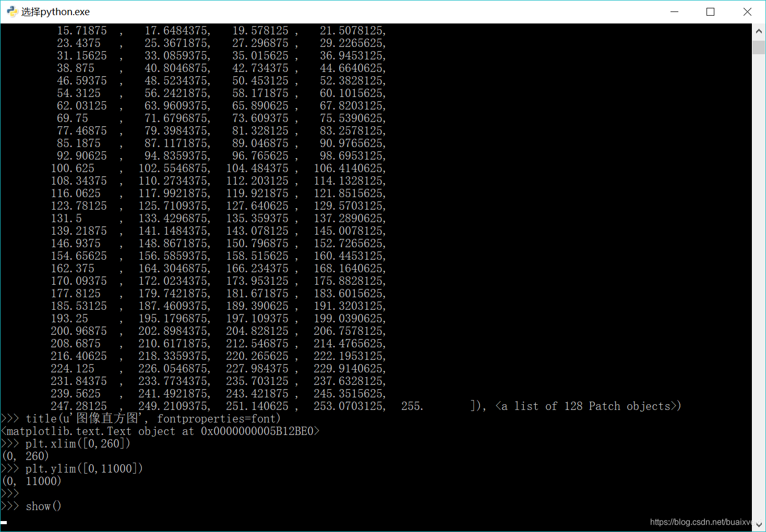Click the value 255. at the array end
The height and width of the screenshot is (532, 766).
412,406
